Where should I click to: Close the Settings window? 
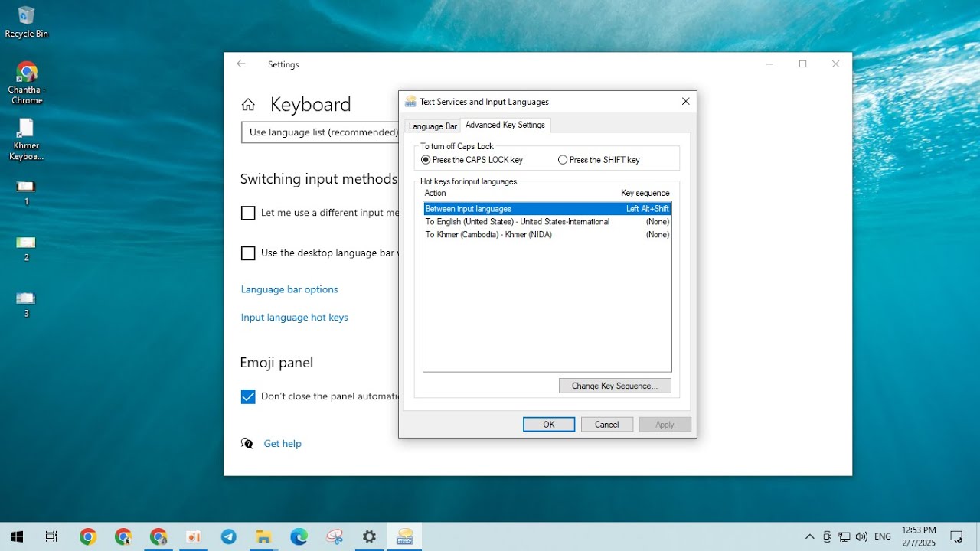pyautogui.click(x=835, y=64)
